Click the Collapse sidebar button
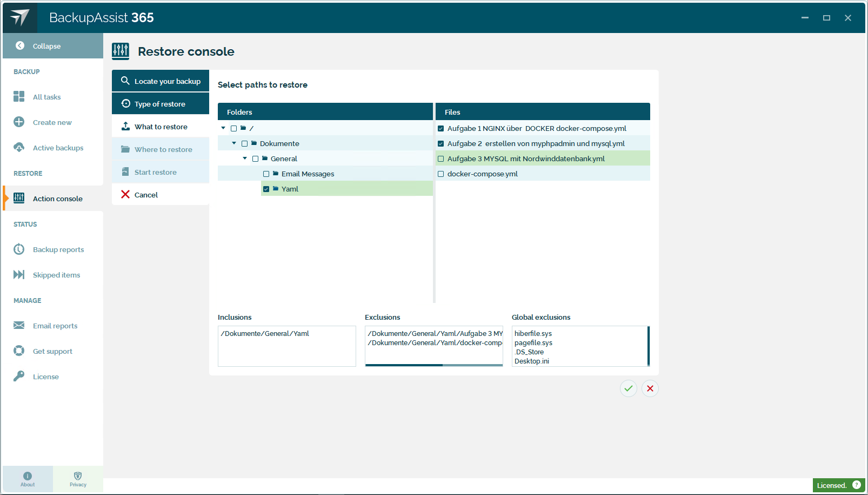 (x=52, y=46)
